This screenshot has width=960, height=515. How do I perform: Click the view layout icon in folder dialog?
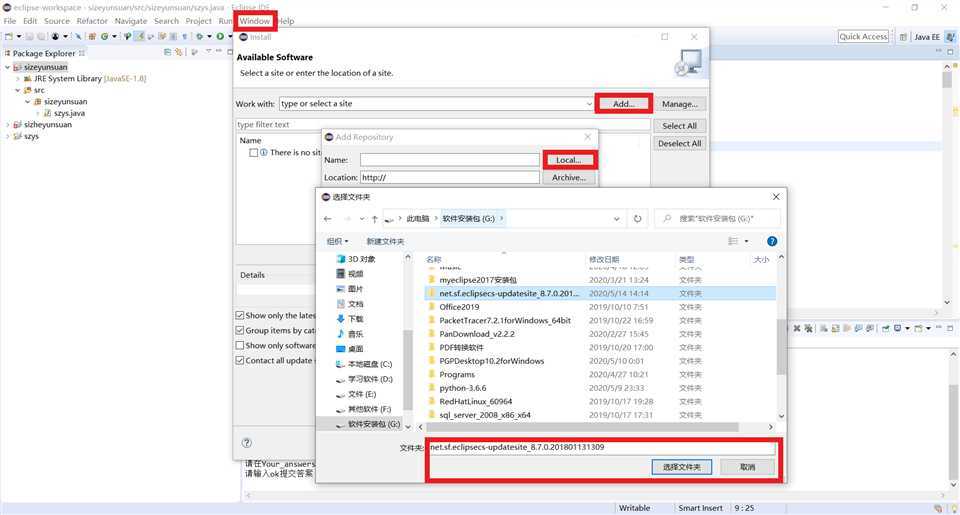coord(733,241)
